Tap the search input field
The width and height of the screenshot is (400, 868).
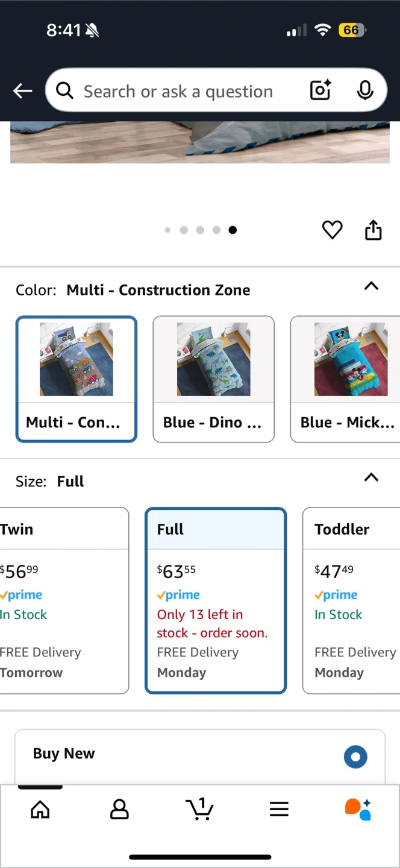tap(178, 91)
